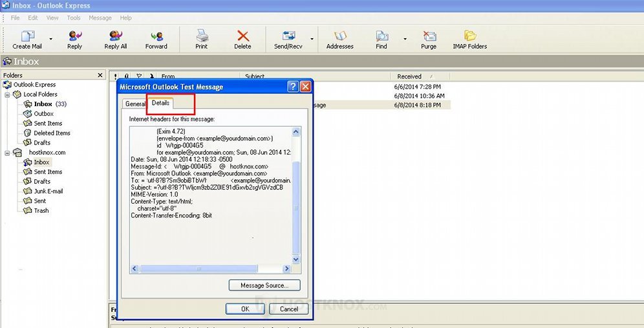Image resolution: width=644 pixels, height=328 pixels.
Task: Select the Sent folder under hostknox.com
Action: pos(40,201)
